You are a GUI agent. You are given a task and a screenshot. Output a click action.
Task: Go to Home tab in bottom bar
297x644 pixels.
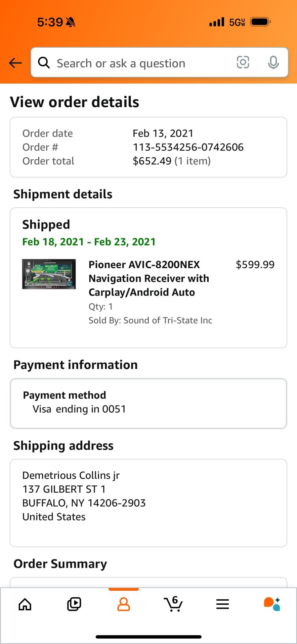tap(25, 604)
